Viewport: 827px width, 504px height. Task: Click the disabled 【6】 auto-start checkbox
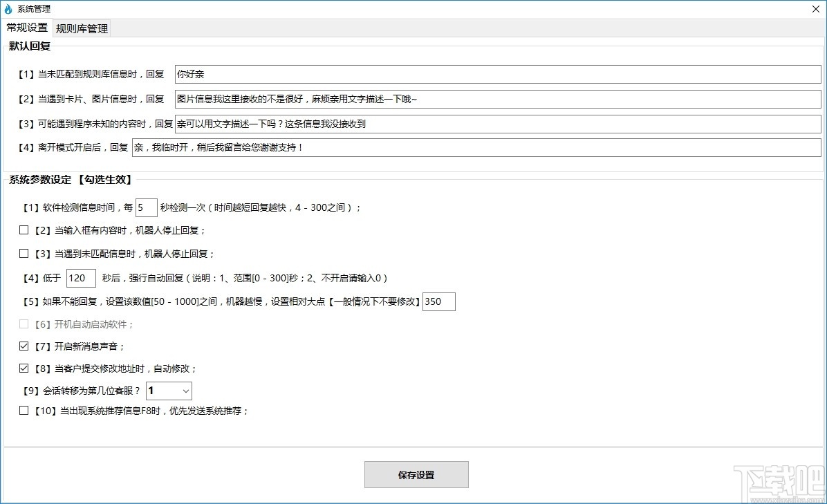[x=24, y=323]
